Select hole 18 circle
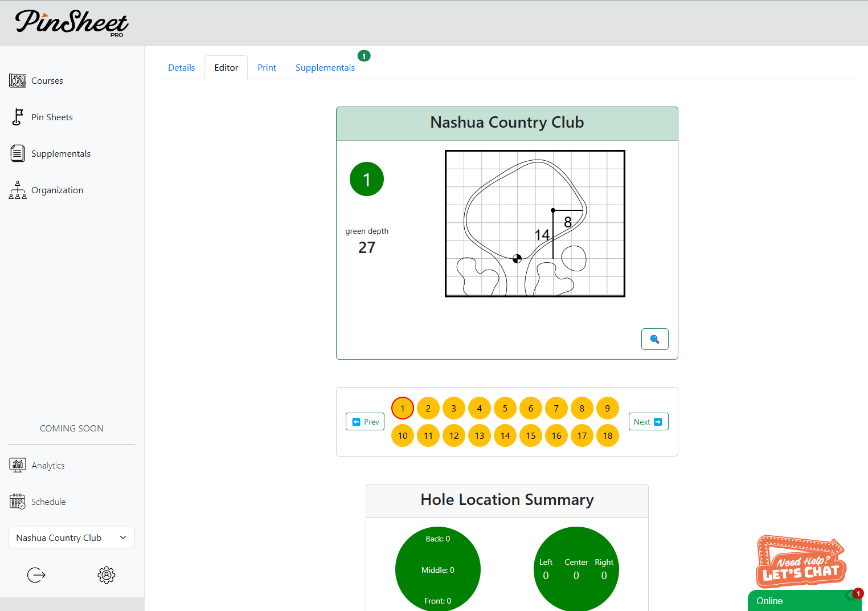Screen dimensions: 868x611 pos(608,435)
